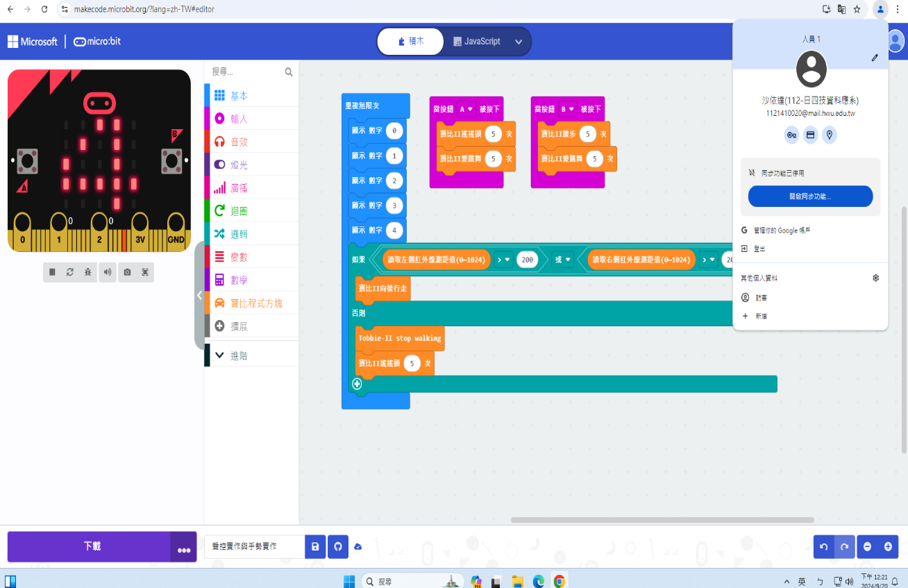Open the button A selection dropdown
The height and width of the screenshot is (588, 908).
point(466,109)
